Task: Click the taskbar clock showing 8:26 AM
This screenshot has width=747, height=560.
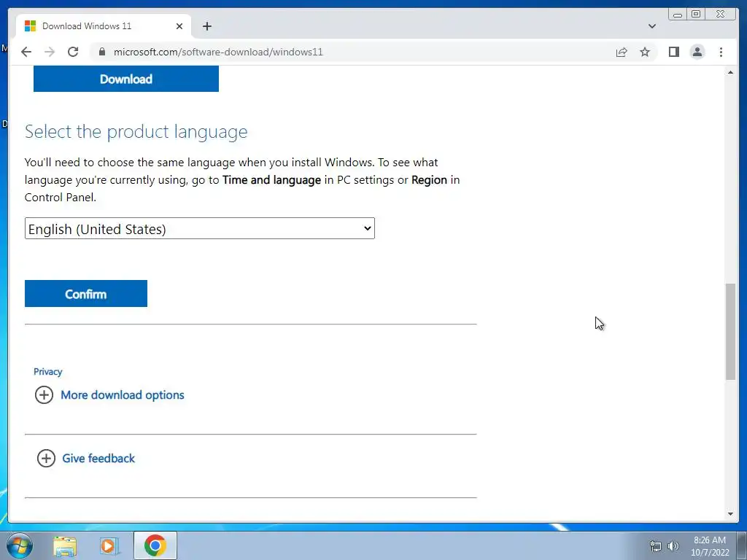Action: (x=710, y=546)
